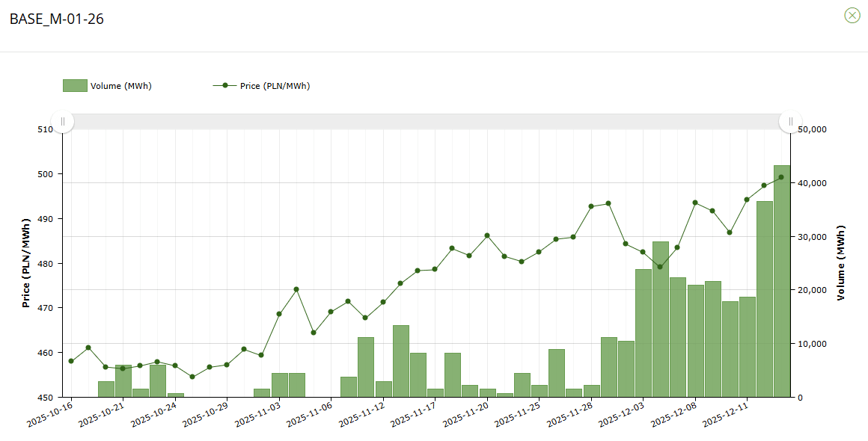The image size is (868, 441).
Task: Toggle the Volume (MWh) legend series
Action: pyautogui.click(x=108, y=86)
